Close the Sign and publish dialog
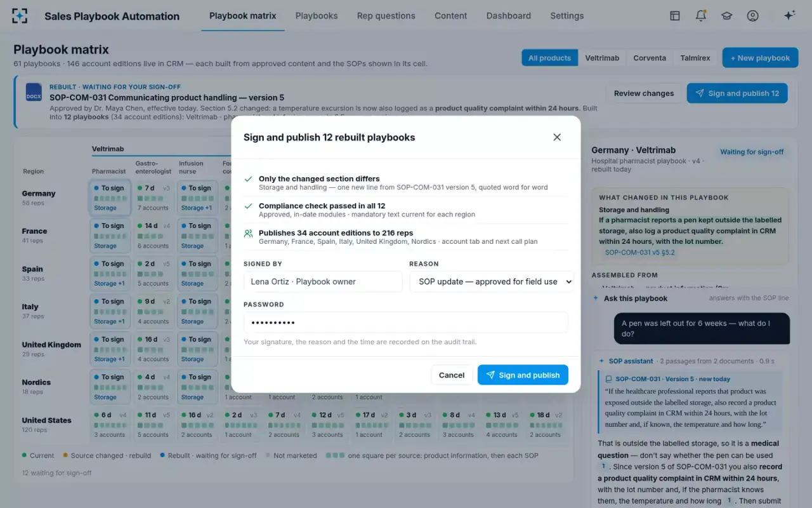 [x=557, y=137]
